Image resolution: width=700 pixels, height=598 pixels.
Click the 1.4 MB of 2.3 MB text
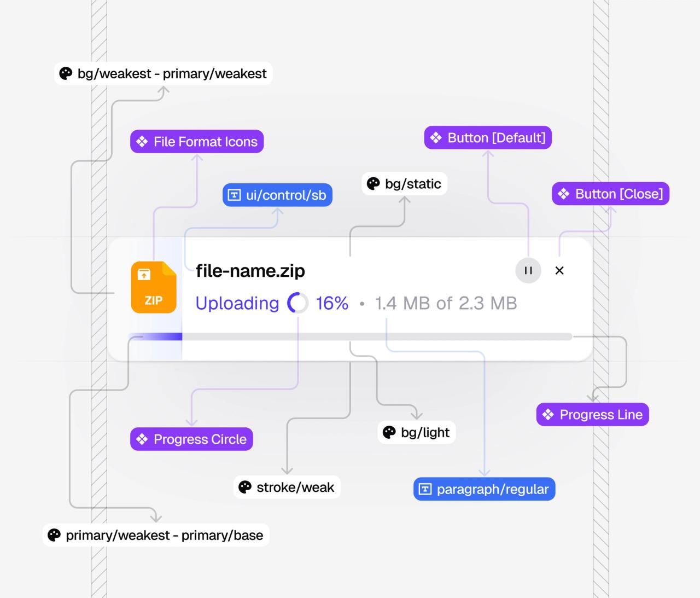[446, 303]
